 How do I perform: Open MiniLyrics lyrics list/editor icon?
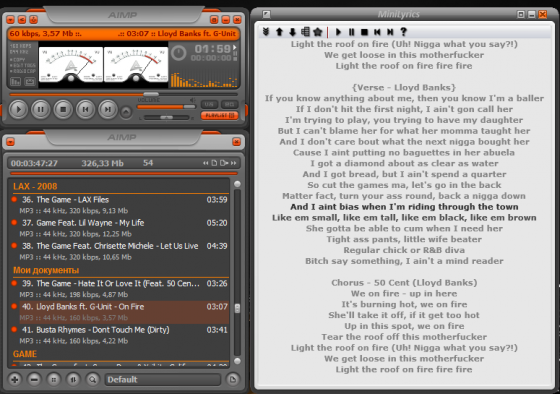(x=305, y=32)
